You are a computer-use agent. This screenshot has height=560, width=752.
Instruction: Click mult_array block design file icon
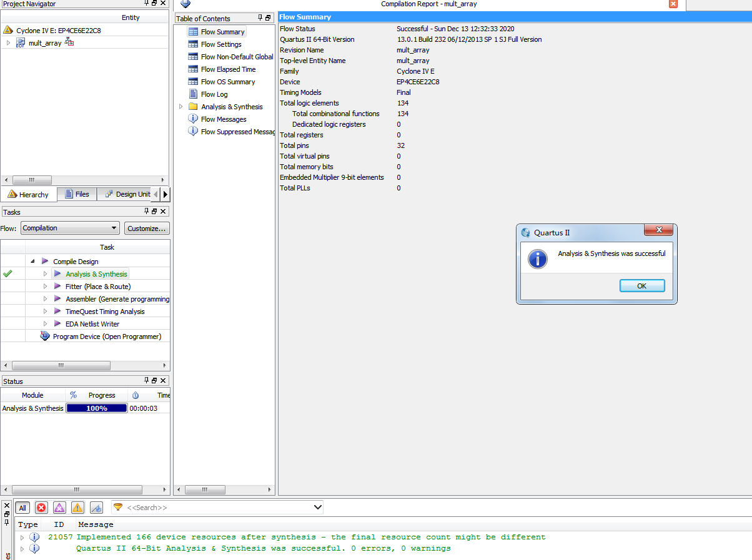click(21, 43)
